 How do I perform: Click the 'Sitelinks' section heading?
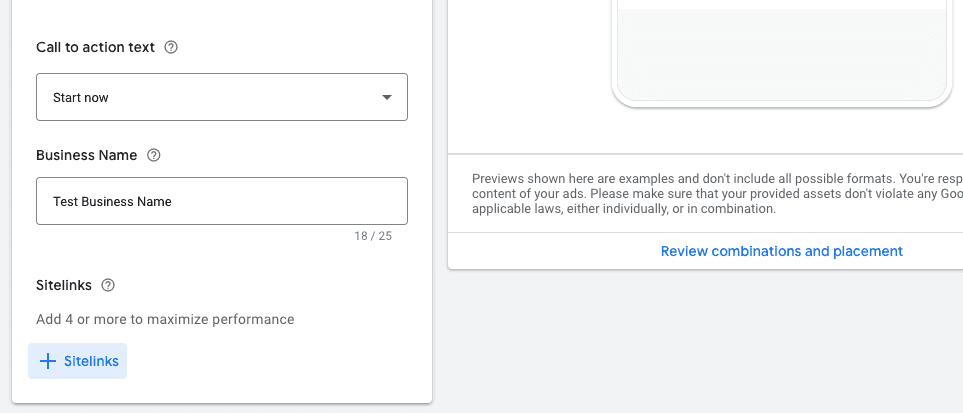click(x=64, y=285)
